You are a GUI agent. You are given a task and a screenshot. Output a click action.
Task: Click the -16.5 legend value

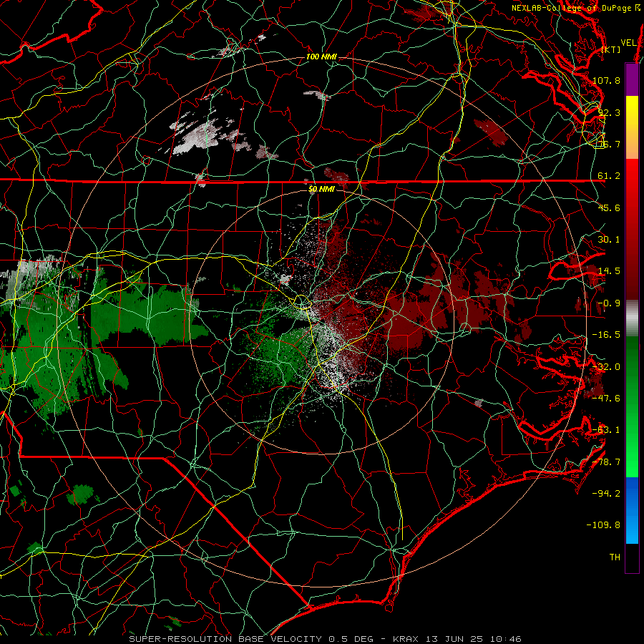606,335
